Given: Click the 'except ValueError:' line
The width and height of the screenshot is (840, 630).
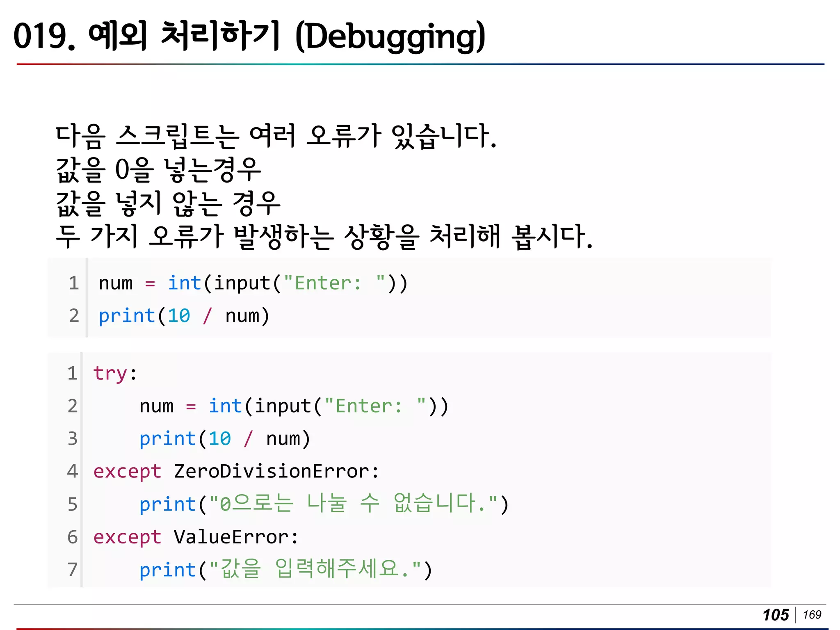Looking at the screenshot, I should coord(196,537).
